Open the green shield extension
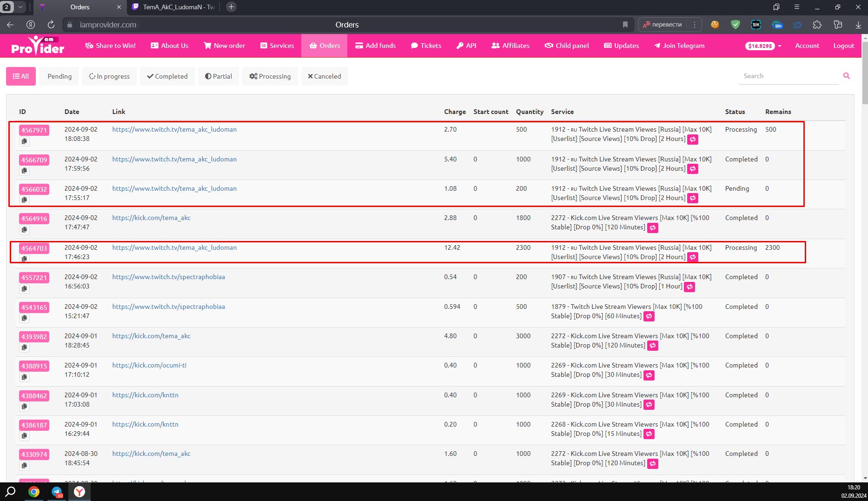Viewport: 868px width, 501px height. point(735,25)
